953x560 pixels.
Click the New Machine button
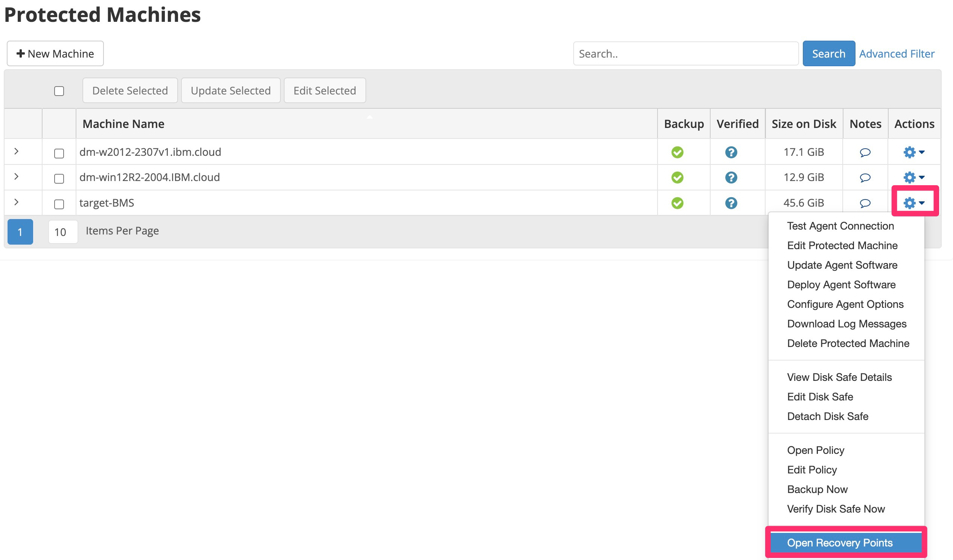tap(55, 54)
